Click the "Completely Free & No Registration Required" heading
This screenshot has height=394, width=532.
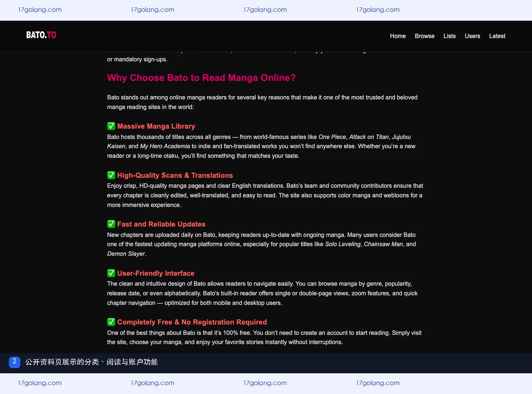192,322
